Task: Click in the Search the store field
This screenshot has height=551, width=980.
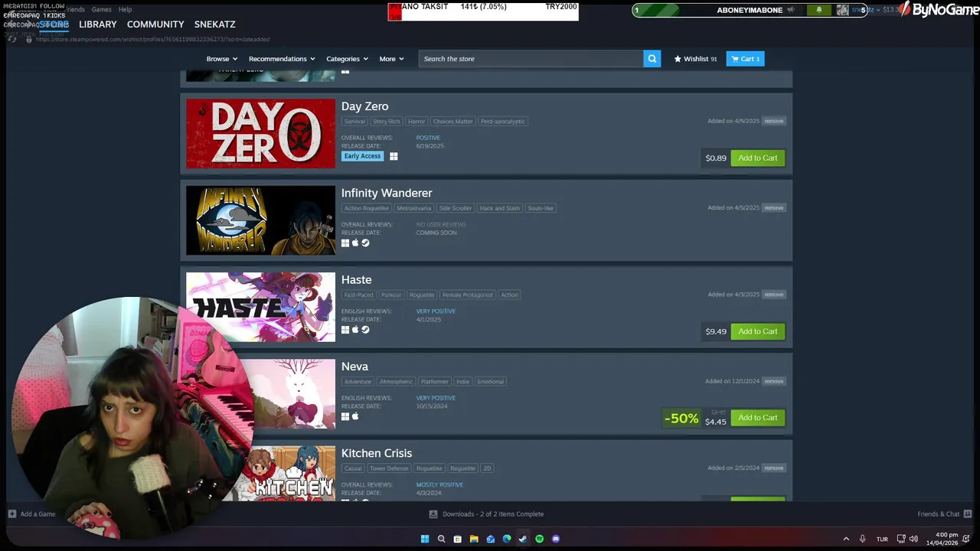Action: tap(531, 59)
